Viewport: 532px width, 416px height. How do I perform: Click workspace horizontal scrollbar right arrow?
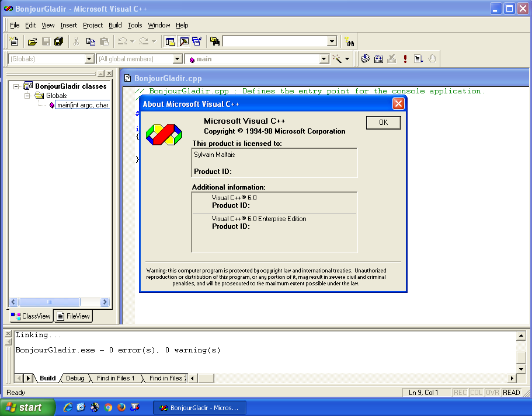105,302
